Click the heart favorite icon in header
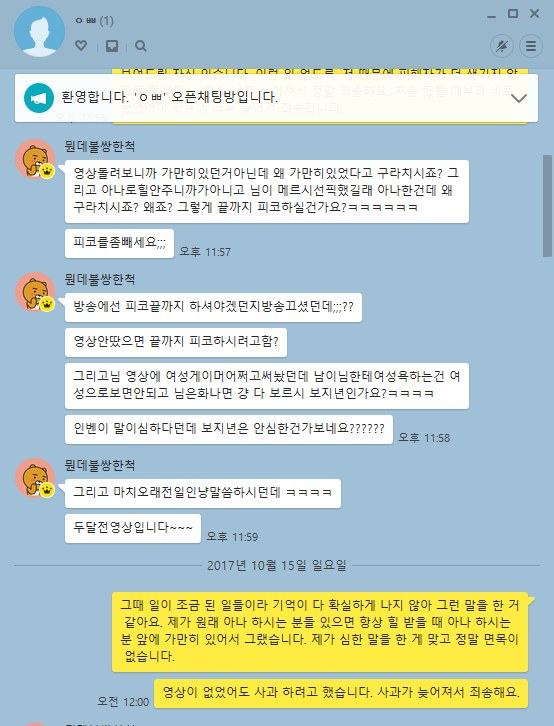This screenshot has height=726, width=554. click(81, 45)
